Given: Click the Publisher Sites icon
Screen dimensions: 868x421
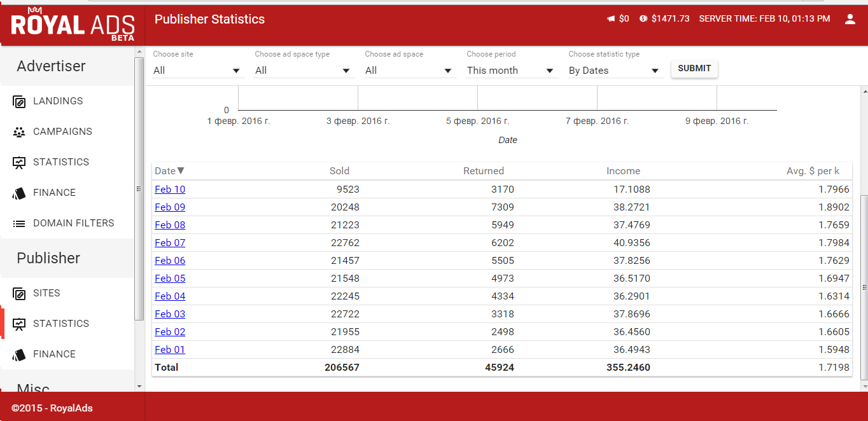Looking at the screenshot, I should pyautogui.click(x=19, y=293).
